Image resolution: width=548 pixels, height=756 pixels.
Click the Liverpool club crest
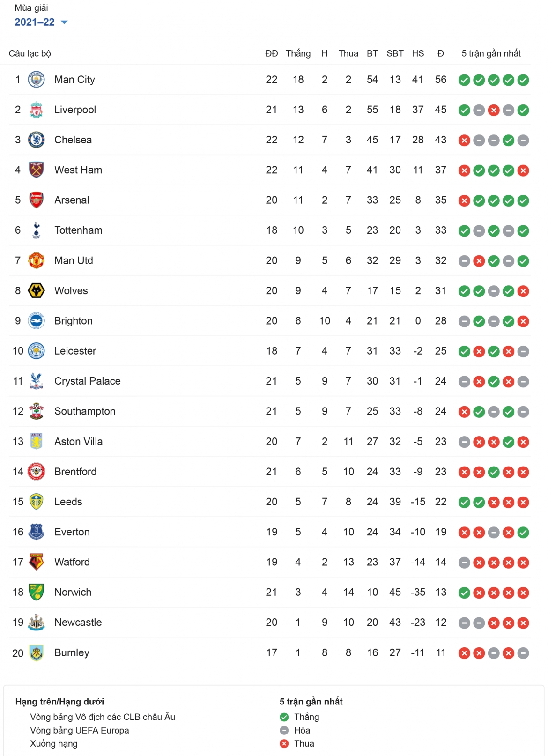[36, 110]
